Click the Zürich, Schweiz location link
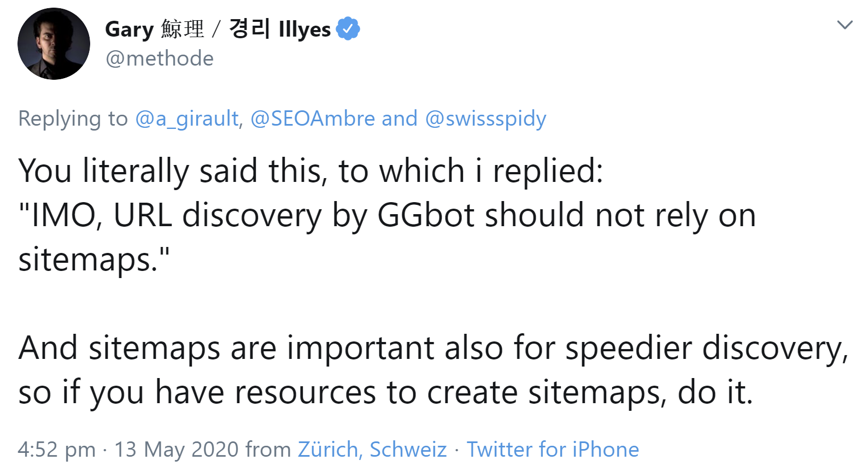 pos(372,450)
